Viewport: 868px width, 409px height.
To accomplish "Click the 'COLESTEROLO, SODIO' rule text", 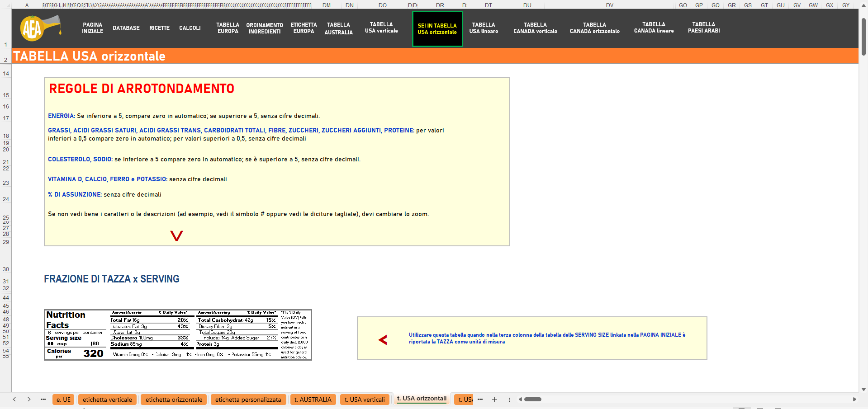I will click(204, 160).
